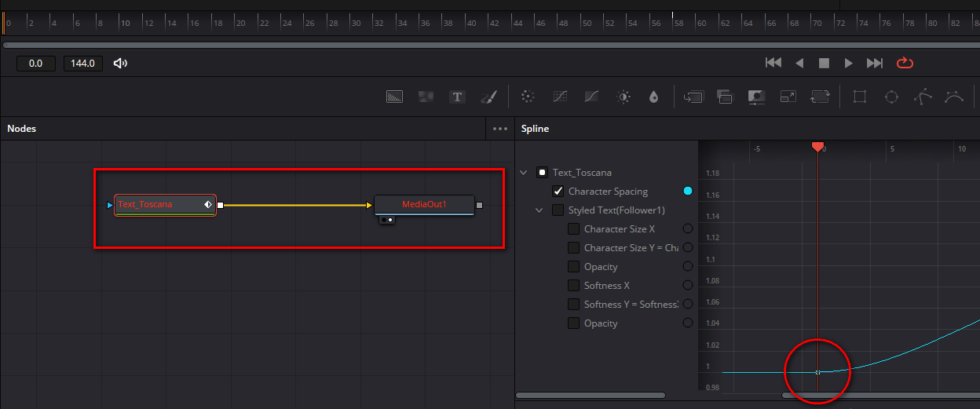Toggle the Text_Toscana spline checkbox
980x409 pixels.
point(543,173)
